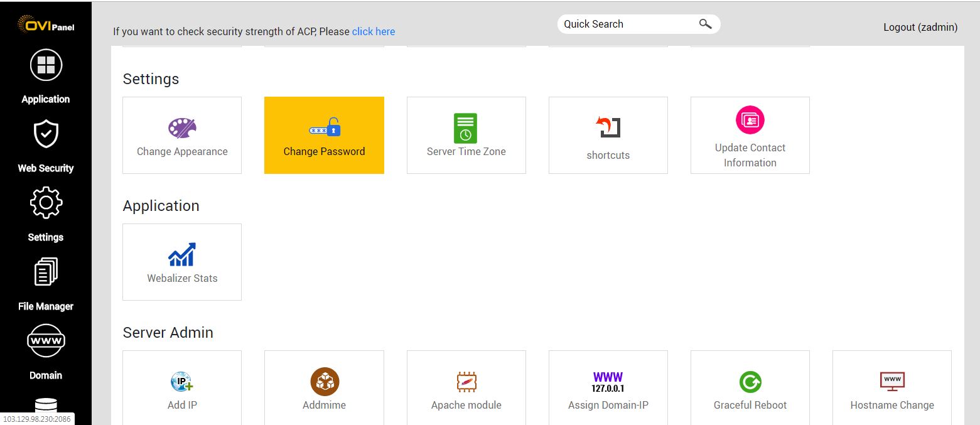980x425 pixels.
Task: Click the 'Settings' section heading
Action: (151, 79)
